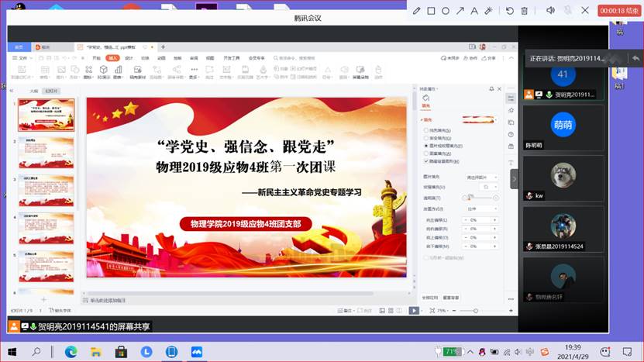Undo the last annotation
Image resolution: width=644 pixels, height=362 pixels.
coord(510,11)
